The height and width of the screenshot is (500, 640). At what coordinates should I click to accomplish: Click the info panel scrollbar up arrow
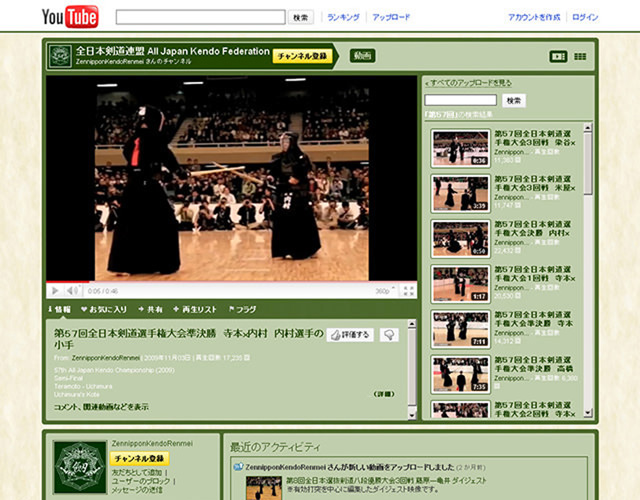(x=412, y=324)
